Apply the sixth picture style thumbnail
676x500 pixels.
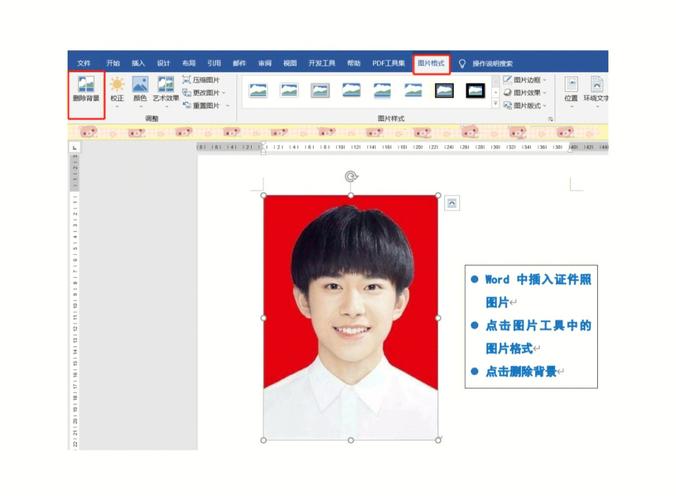(x=413, y=91)
